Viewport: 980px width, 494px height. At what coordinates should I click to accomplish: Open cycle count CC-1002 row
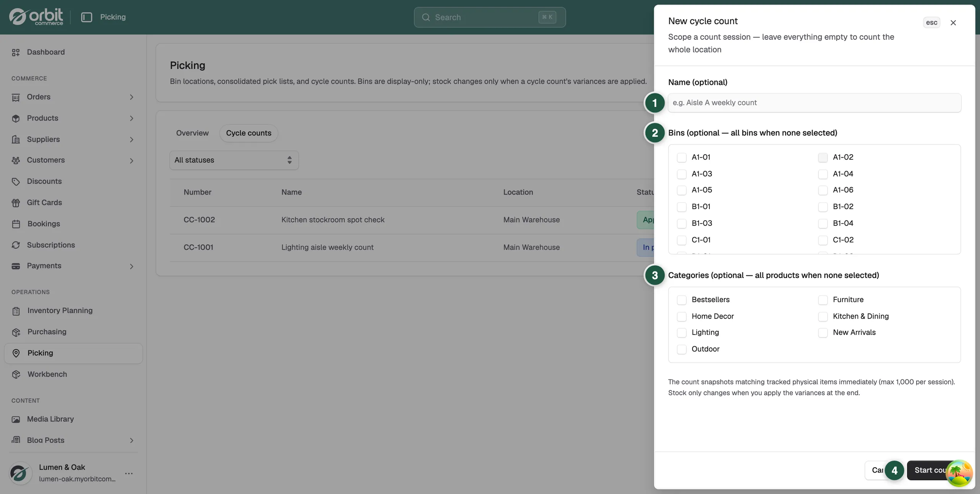click(412, 220)
